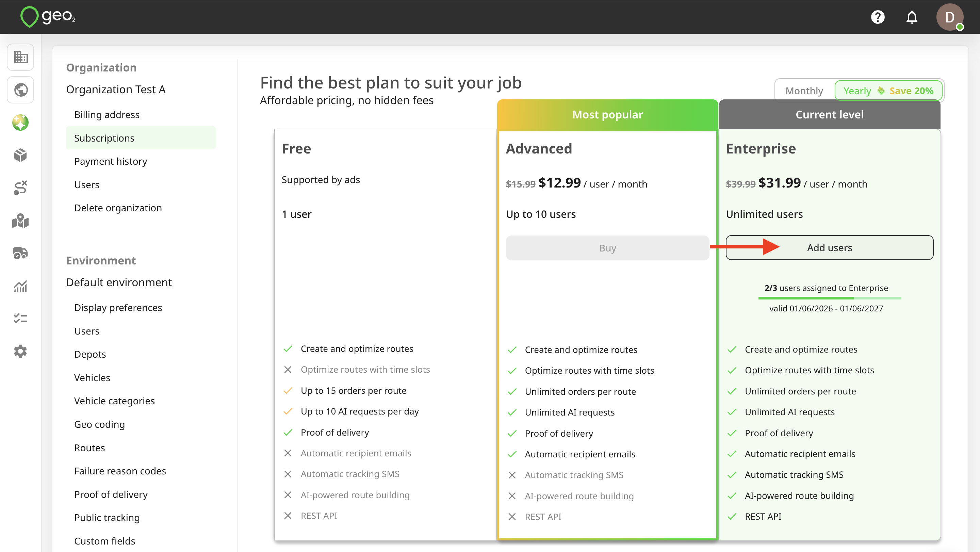Click the Free plan heading
The width and height of the screenshot is (980, 552).
[x=296, y=149]
